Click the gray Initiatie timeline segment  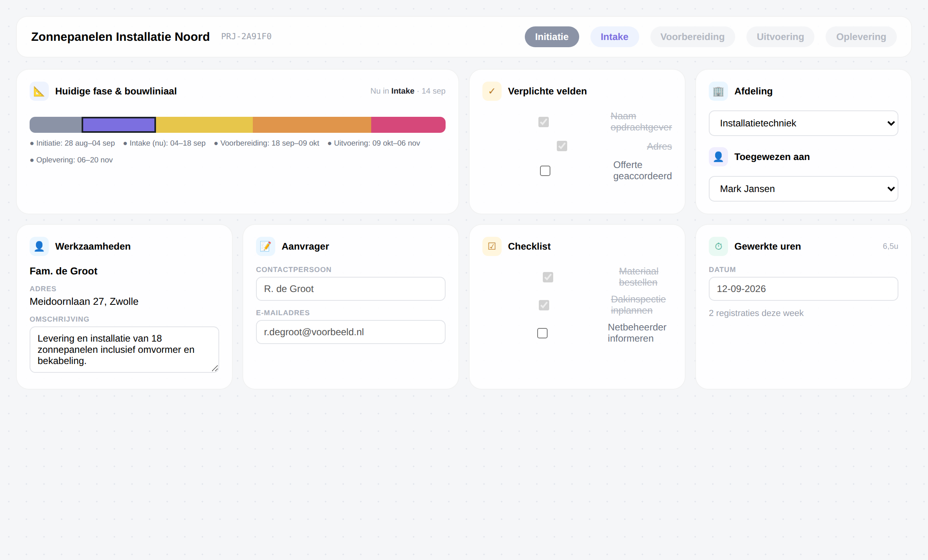(x=56, y=125)
